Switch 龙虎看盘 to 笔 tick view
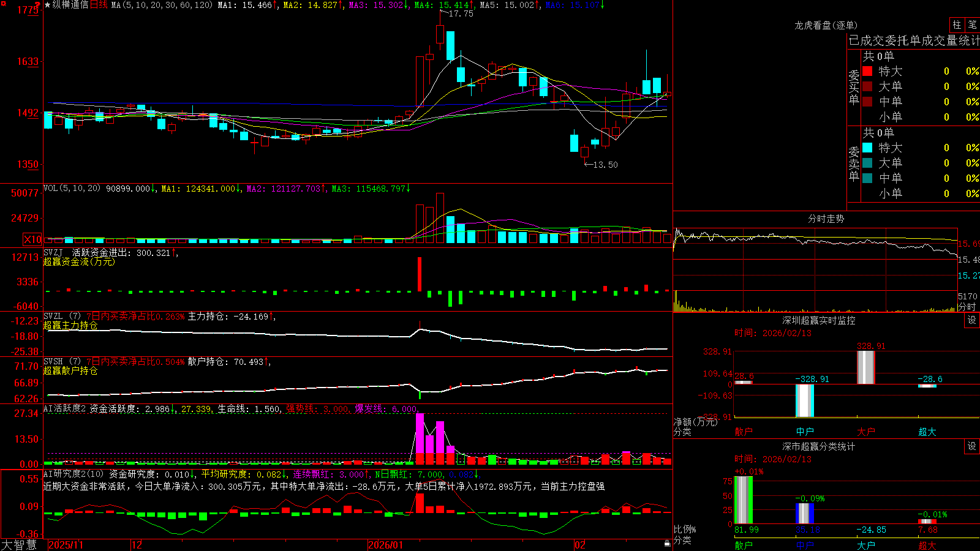Image resolution: width=980 pixels, height=551 pixels. tap(973, 24)
